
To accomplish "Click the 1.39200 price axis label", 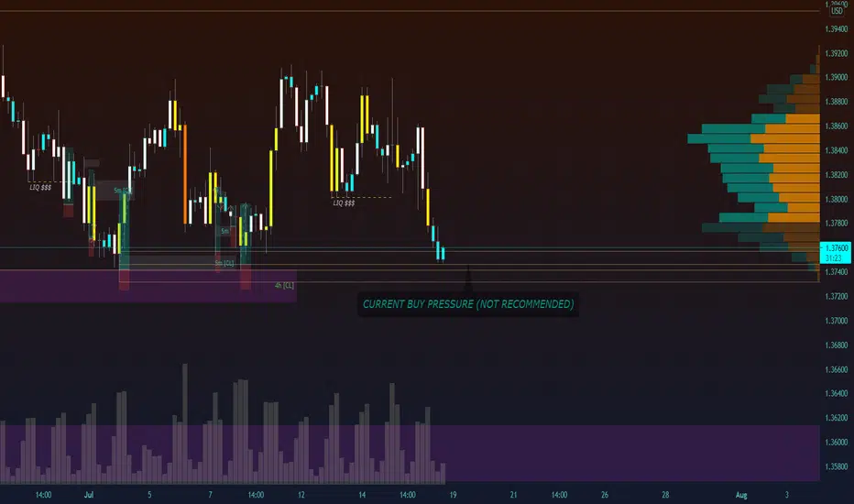I will (836, 53).
